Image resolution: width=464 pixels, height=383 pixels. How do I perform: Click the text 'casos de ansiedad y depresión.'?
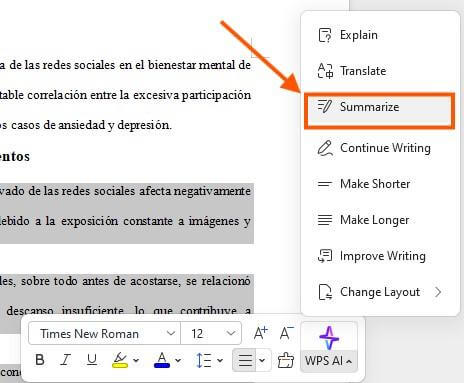click(x=91, y=125)
